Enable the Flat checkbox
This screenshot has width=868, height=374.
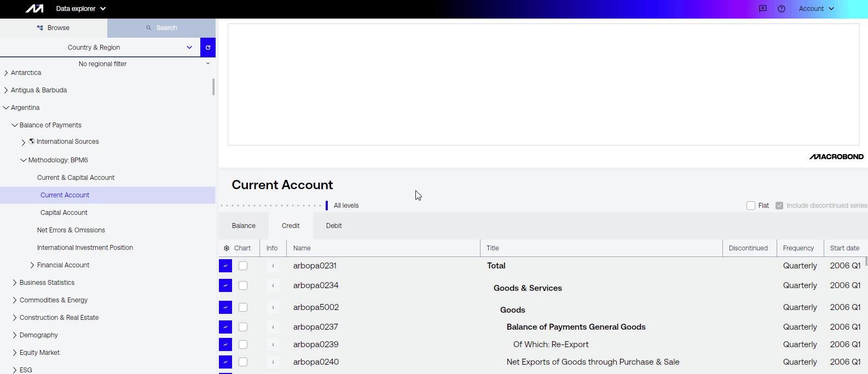(x=751, y=206)
